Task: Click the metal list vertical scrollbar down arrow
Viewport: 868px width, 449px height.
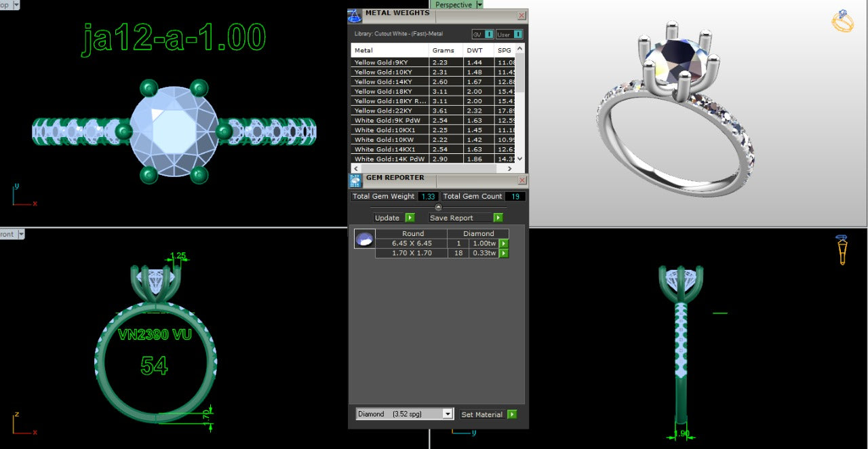Action: point(520,159)
